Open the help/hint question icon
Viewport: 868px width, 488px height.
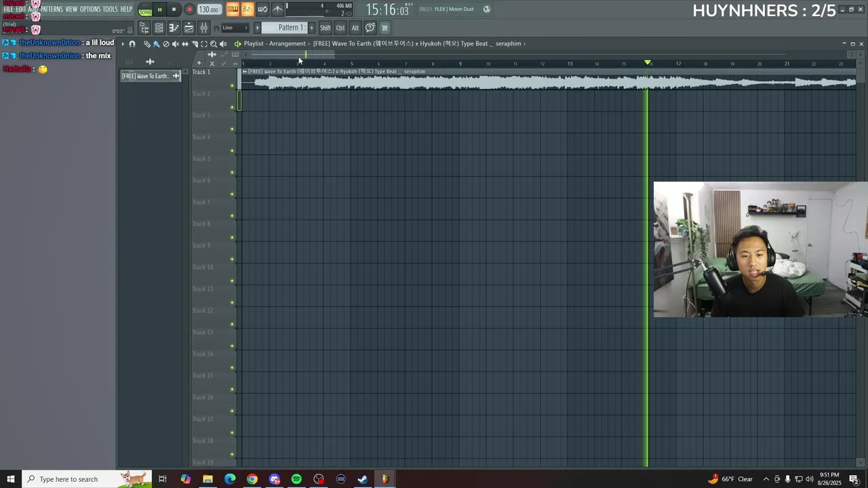tap(370, 28)
